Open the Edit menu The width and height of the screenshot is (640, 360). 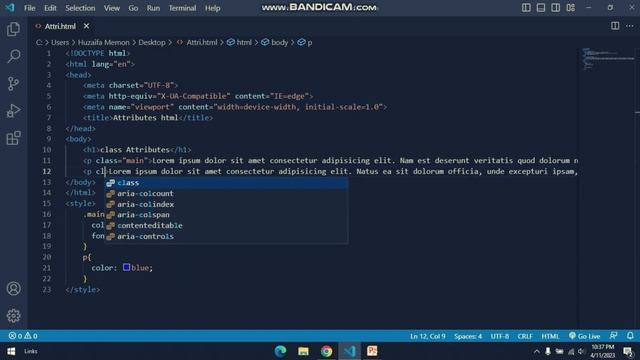(x=50, y=8)
